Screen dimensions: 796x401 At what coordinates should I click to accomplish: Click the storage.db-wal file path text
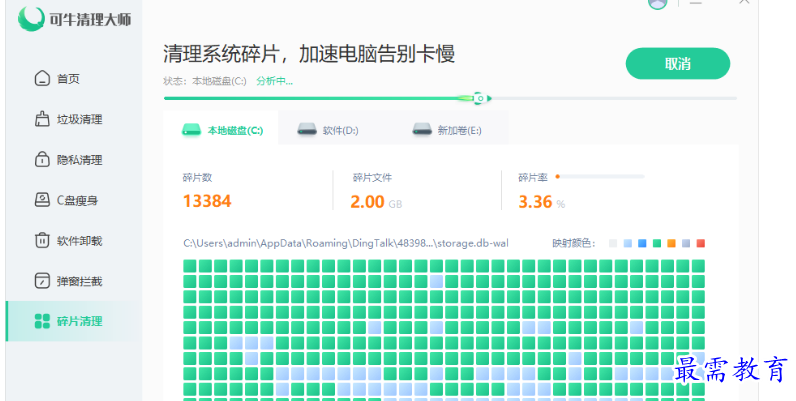346,243
